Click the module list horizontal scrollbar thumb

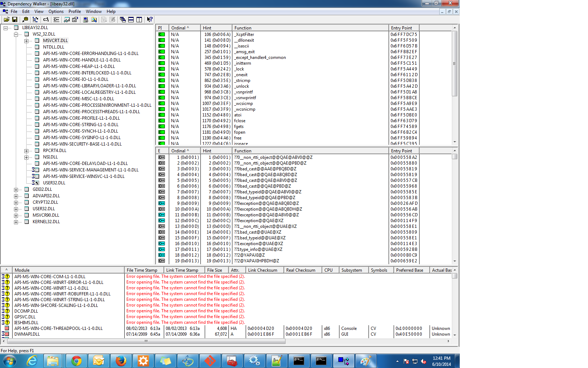(x=145, y=341)
